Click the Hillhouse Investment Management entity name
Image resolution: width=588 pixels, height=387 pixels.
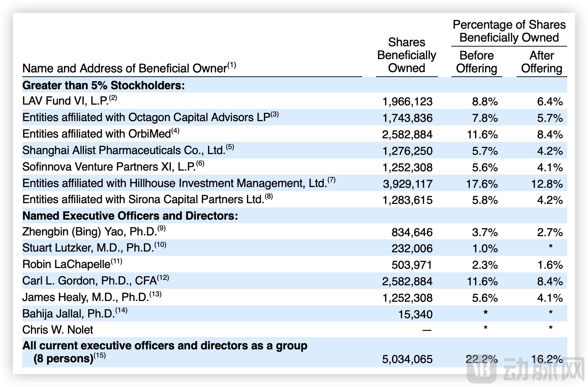pyautogui.click(x=174, y=183)
